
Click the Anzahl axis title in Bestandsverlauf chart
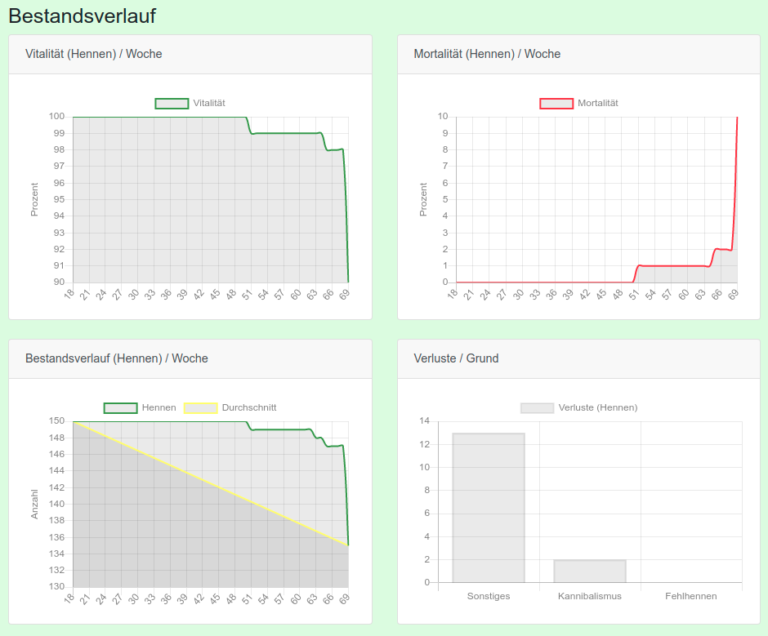pyautogui.click(x=34, y=504)
